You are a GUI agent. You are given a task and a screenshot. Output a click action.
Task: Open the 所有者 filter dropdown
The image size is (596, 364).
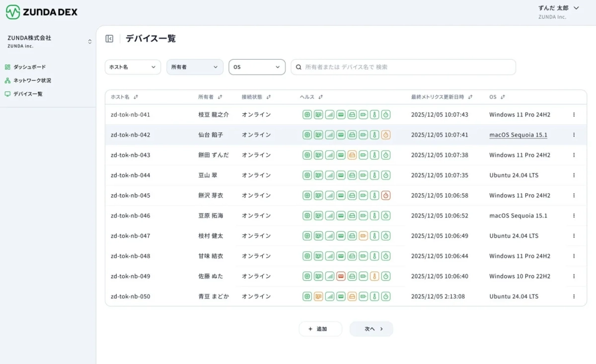pyautogui.click(x=195, y=67)
